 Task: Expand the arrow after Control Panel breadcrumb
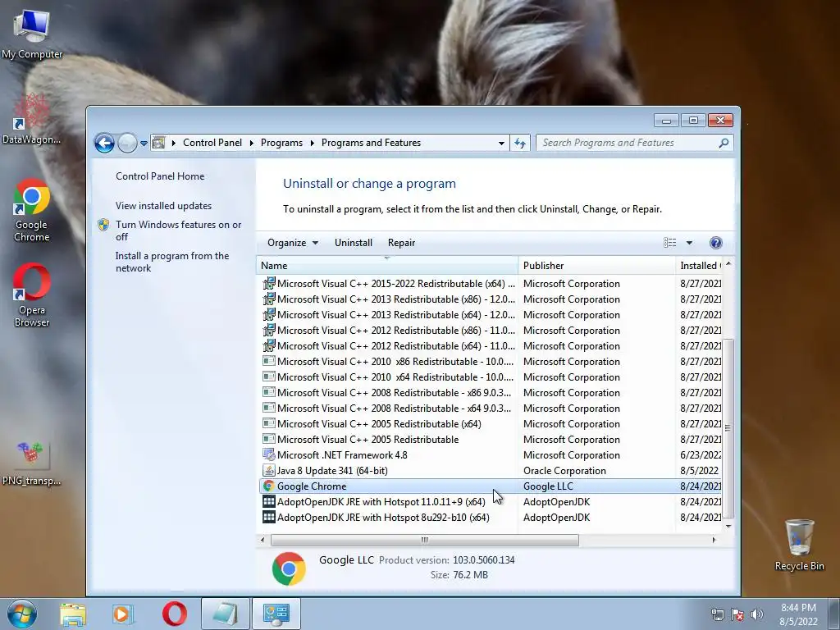point(251,143)
